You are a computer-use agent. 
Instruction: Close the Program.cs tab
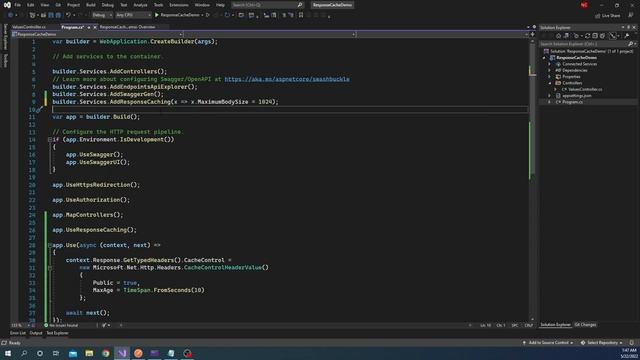[x=95, y=27]
